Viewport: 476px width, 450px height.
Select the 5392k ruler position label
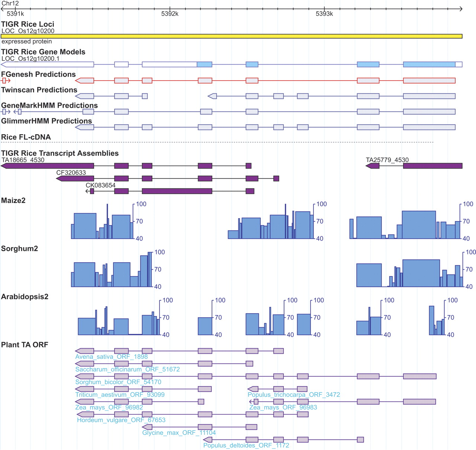(x=170, y=14)
